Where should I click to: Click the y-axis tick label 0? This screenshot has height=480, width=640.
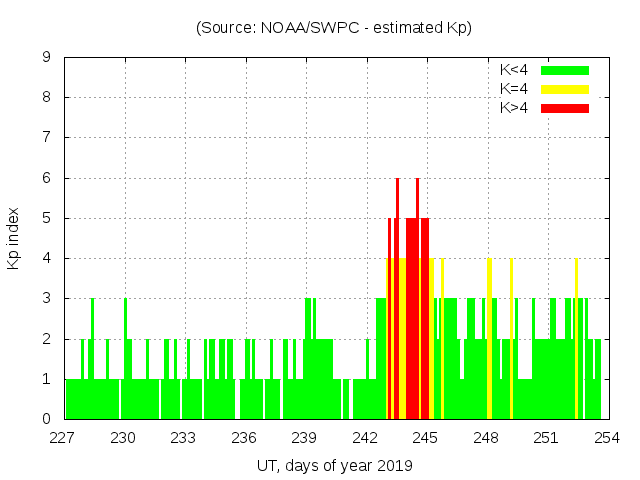(46, 419)
